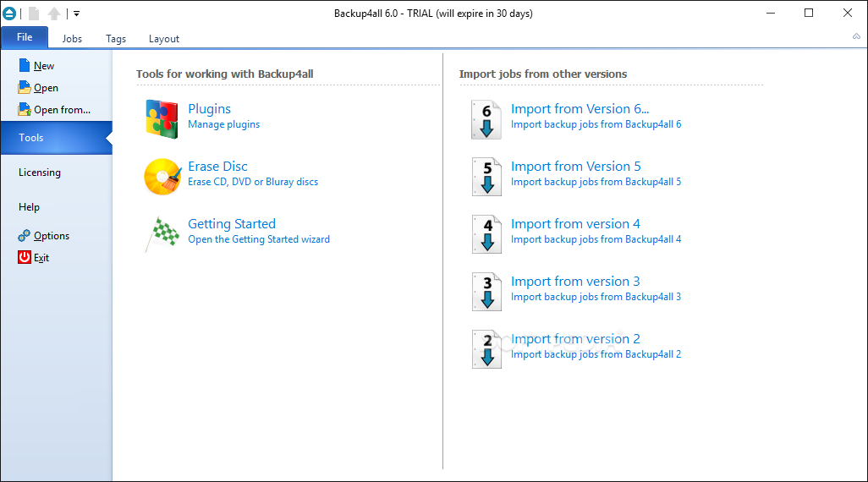Click the New blue page icon
The image size is (868, 482).
(25, 65)
